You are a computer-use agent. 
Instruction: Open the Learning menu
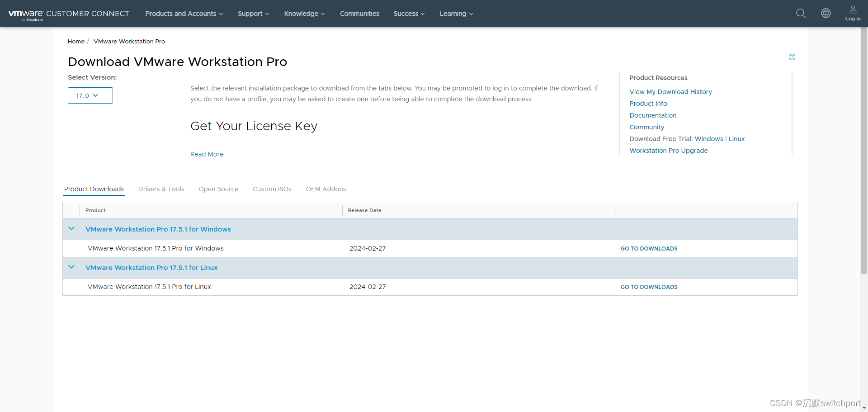pyautogui.click(x=456, y=14)
